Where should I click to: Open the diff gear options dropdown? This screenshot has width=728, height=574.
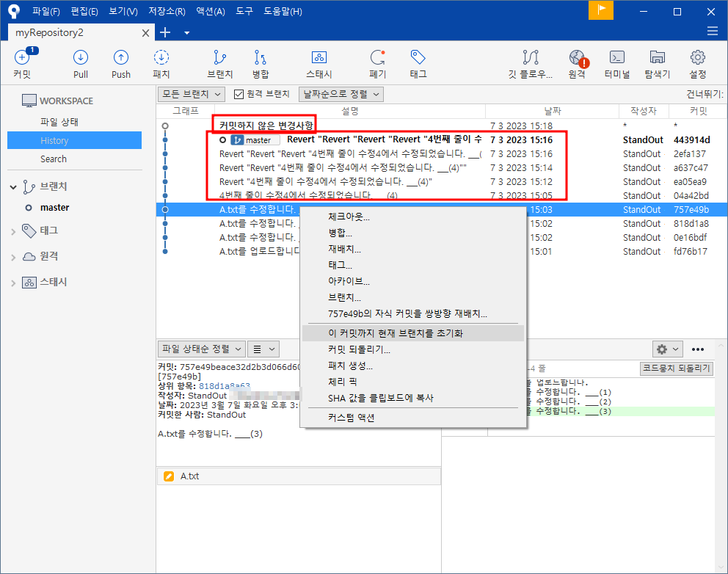coord(668,349)
